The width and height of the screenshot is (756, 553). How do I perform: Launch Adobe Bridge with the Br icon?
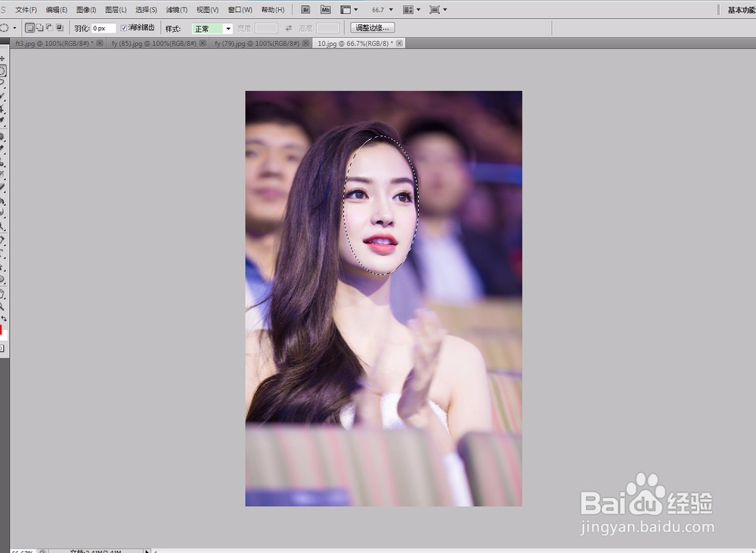click(x=305, y=9)
